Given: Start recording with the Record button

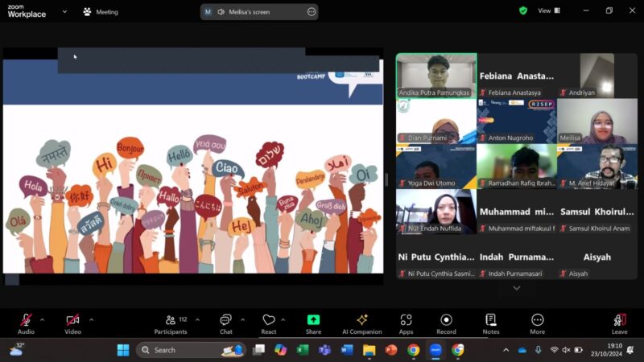Looking at the screenshot, I should coord(446,320).
